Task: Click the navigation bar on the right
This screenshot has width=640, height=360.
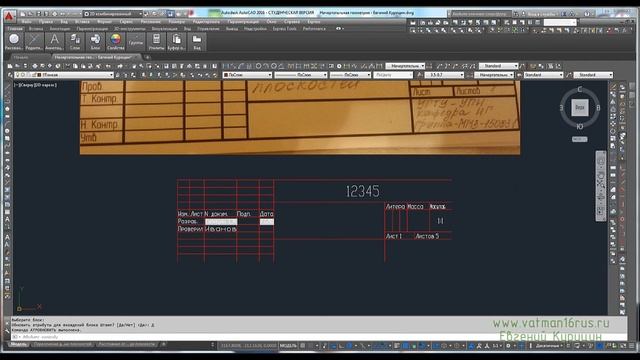Action: coord(601,186)
